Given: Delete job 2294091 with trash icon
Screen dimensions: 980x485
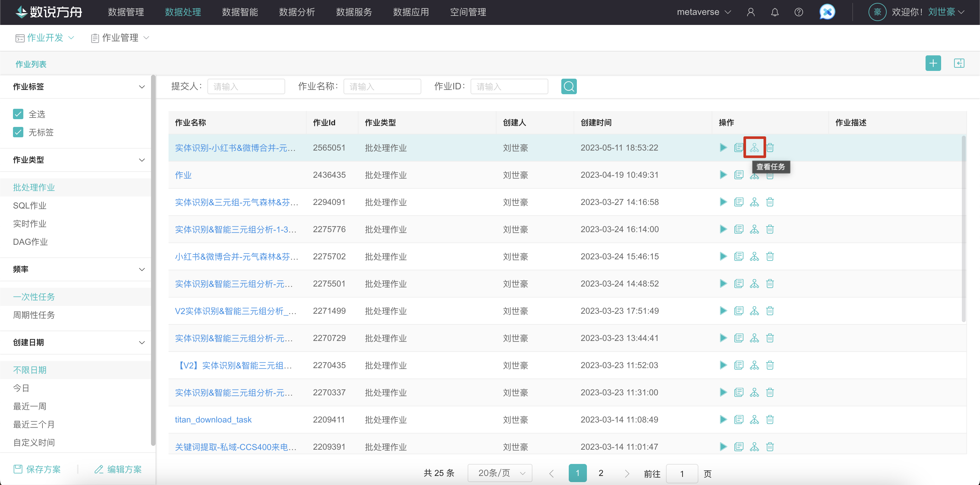Looking at the screenshot, I should [770, 202].
